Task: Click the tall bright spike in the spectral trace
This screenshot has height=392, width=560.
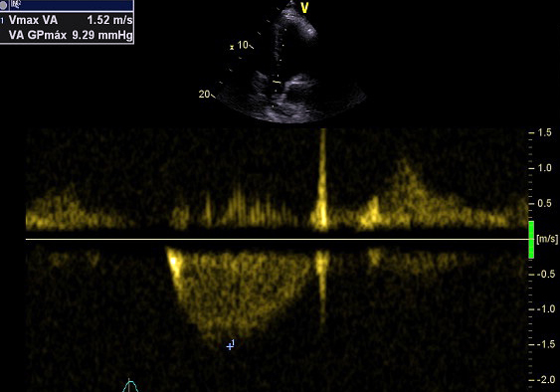Action: [x=323, y=179]
